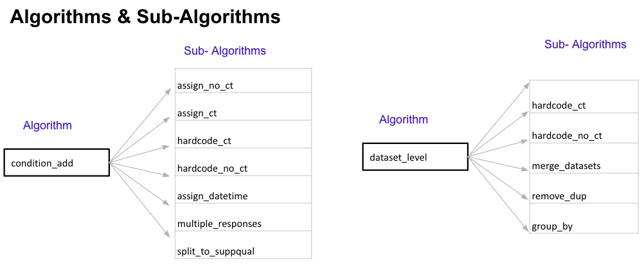
Task: Click the assign_datetime sub-algorithm cell
Action: pos(243,196)
